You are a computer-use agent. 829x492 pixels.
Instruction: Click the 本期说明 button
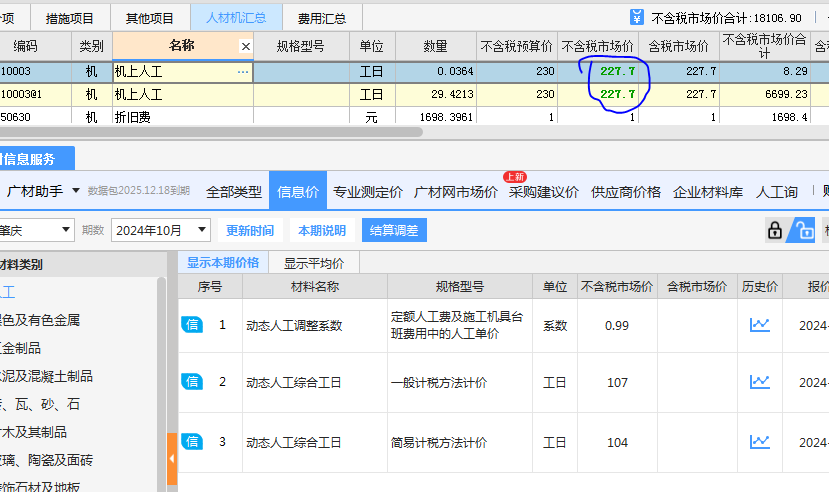coord(322,230)
